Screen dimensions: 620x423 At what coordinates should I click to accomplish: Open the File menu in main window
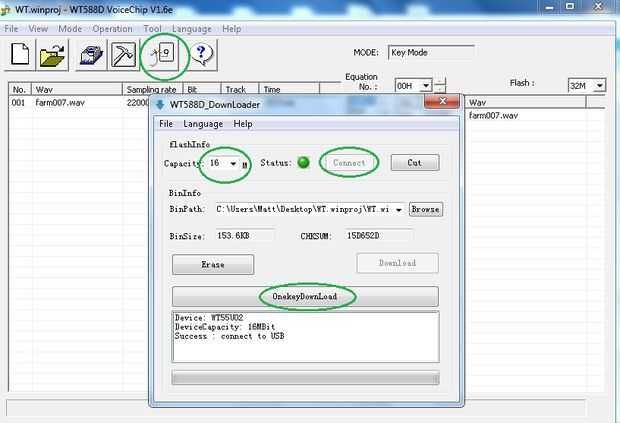tap(11, 28)
